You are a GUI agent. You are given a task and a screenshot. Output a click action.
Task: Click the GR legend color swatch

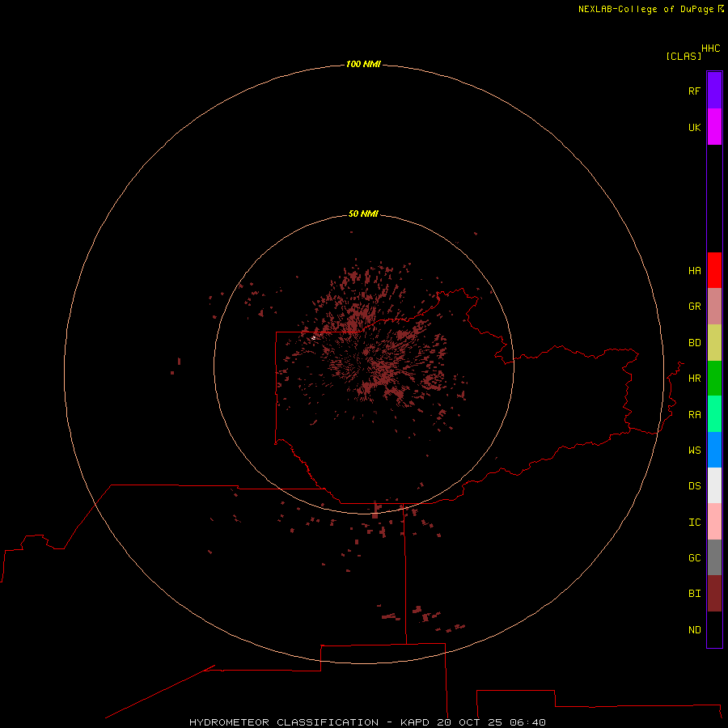point(714,307)
